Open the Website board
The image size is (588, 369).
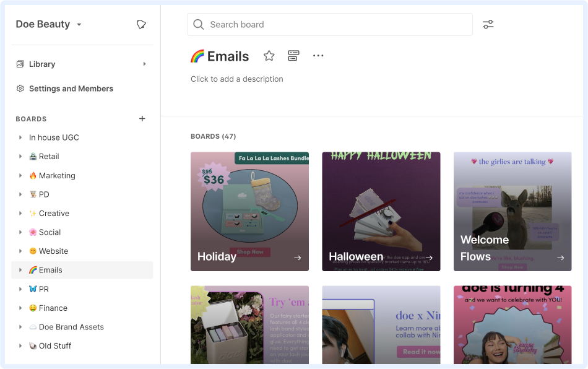pos(49,251)
